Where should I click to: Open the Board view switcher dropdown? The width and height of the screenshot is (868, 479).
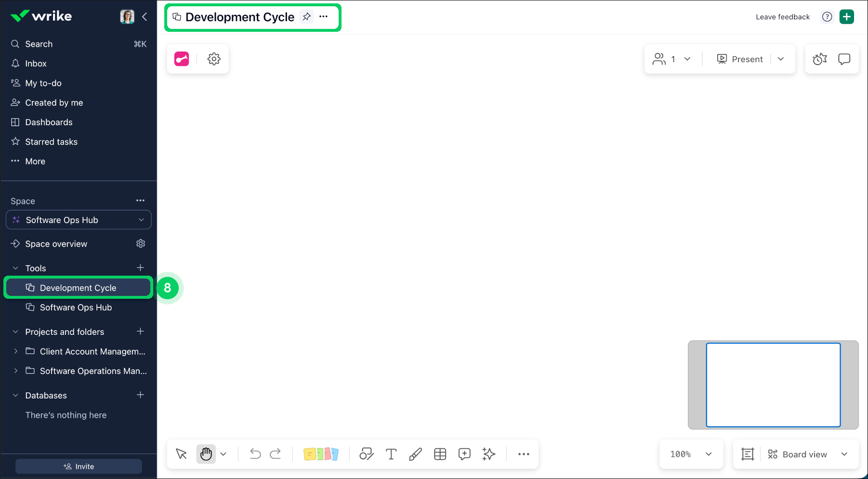[x=809, y=454]
